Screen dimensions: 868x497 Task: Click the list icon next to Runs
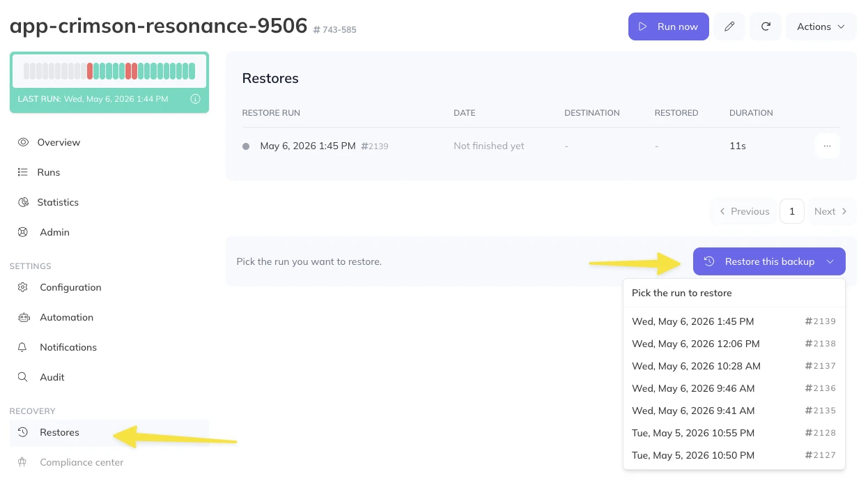(23, 172)
